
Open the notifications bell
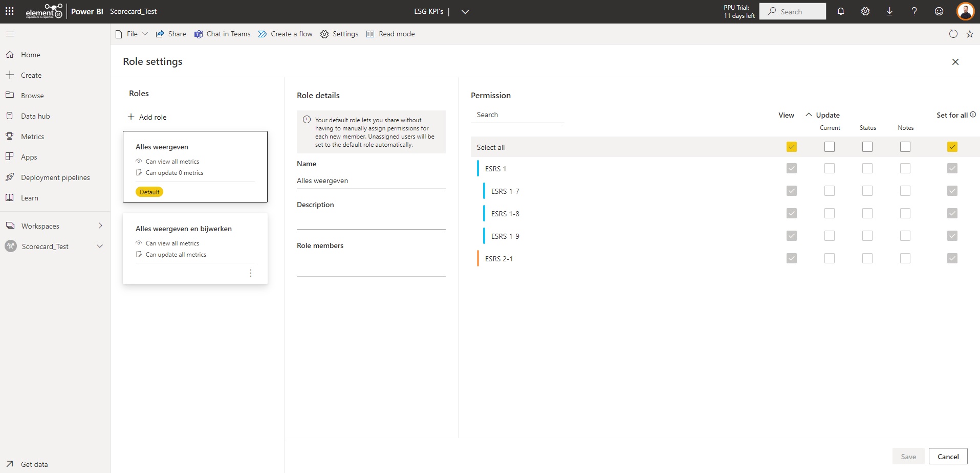(840, 11)
